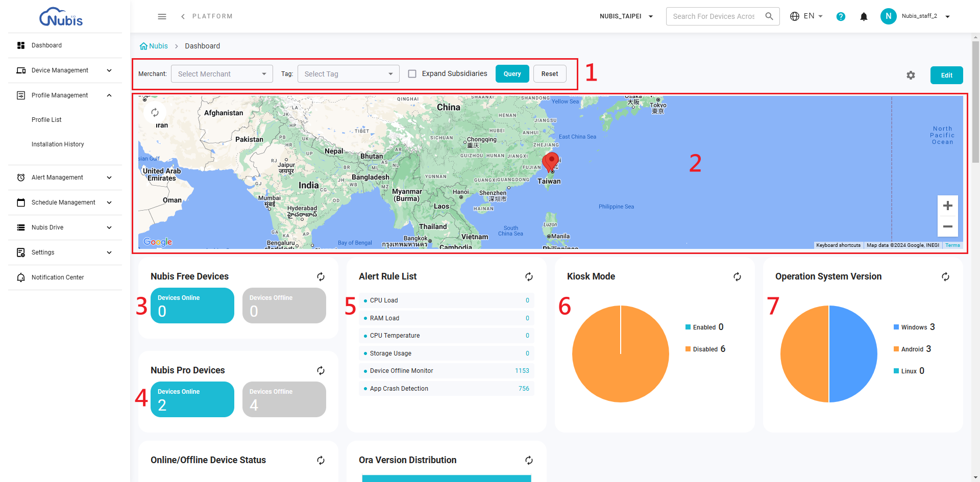Click the red Taiwan map marker
The width and height of the screenshot is (980, 482).
point(551,162)
